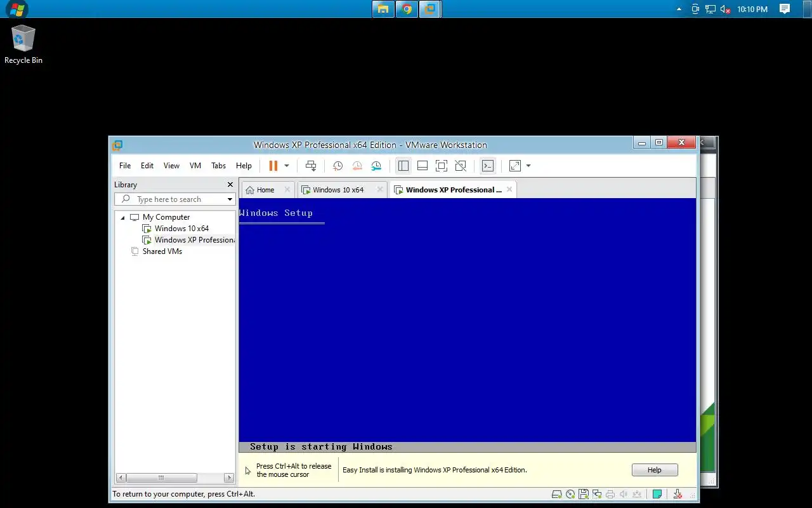Close the Windows XP Professional tab

pos(509,189)
